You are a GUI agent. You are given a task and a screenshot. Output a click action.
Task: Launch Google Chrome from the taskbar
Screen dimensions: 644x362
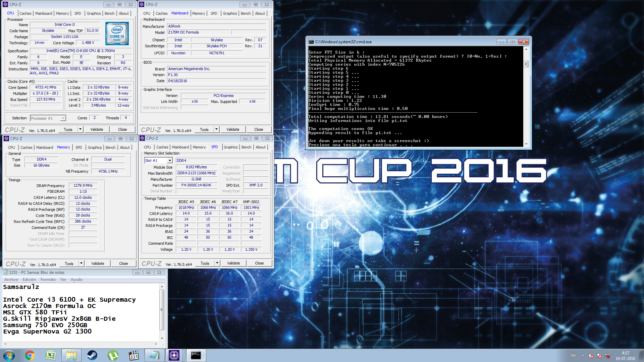click(30, 355)
